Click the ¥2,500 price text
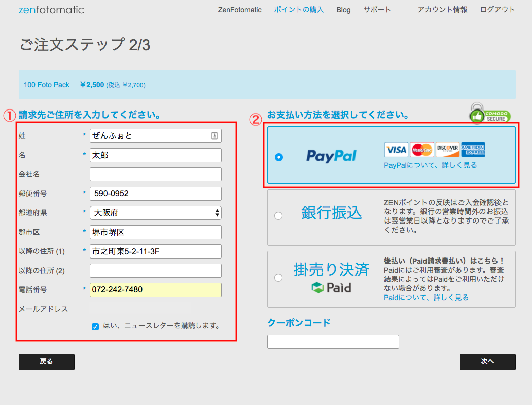This screenshot has height=405, width=532. pos(92,85)
